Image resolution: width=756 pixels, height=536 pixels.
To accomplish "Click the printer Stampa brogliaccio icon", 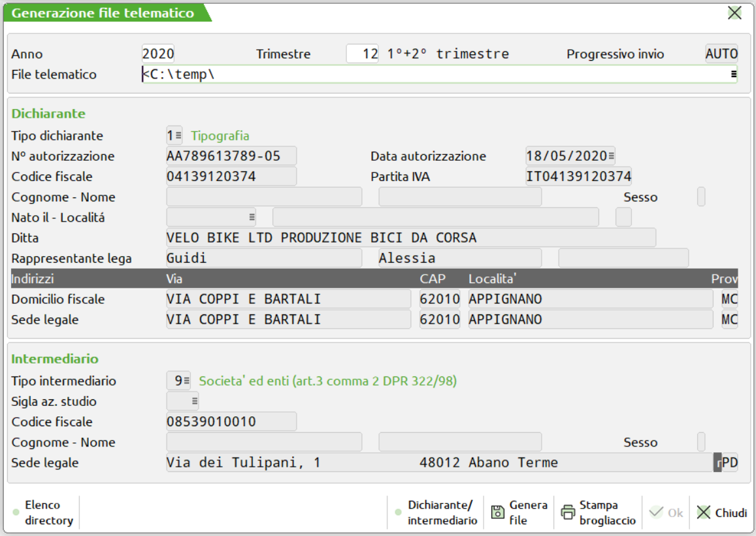I will 568,512.
